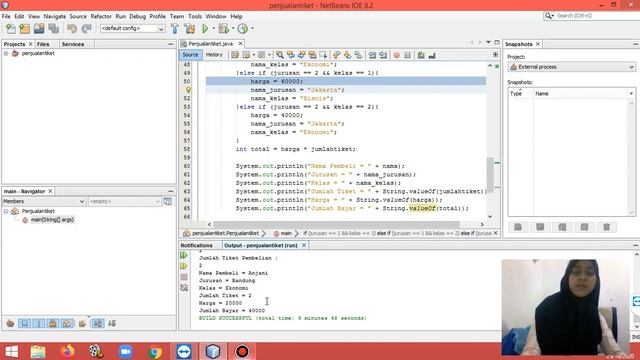
Task: Click the editor horizontal scrollbar thumb
Action: click(x=336, y=224)
